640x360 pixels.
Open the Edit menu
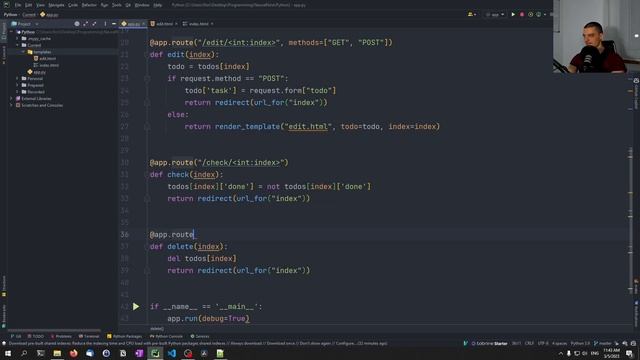[29, 5]
